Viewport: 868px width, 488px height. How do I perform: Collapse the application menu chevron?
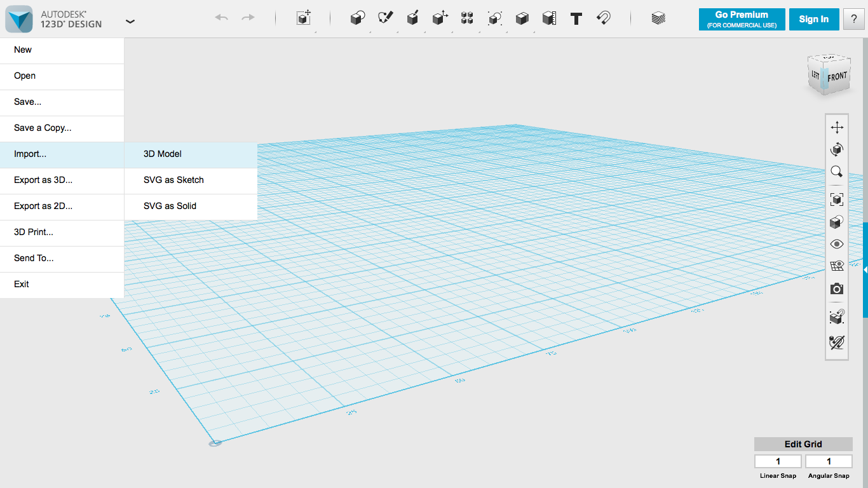pos(130,21)
